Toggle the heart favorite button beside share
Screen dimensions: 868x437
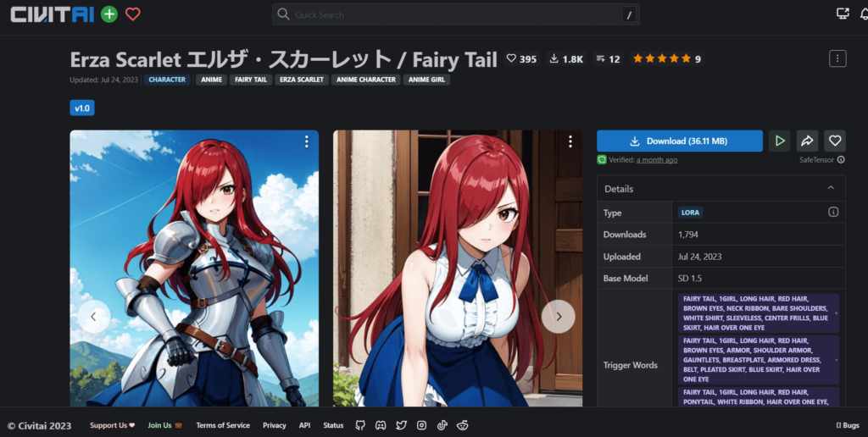(835, 141)
